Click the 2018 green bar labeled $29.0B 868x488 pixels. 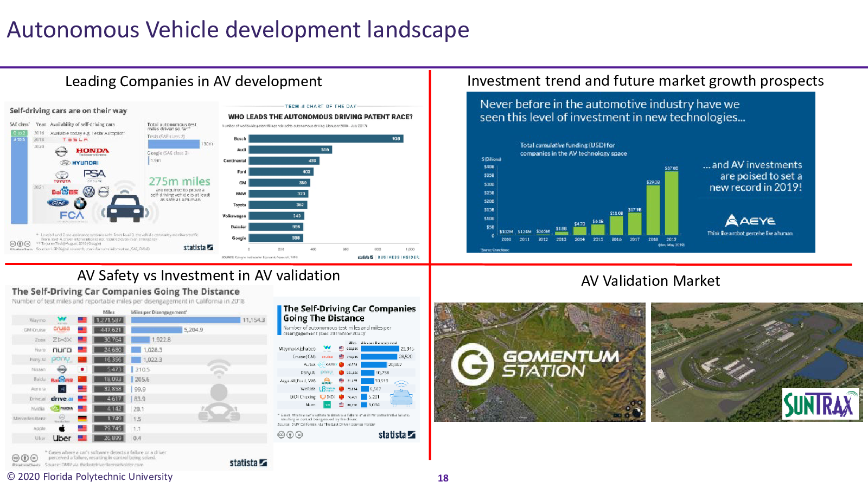653,210
